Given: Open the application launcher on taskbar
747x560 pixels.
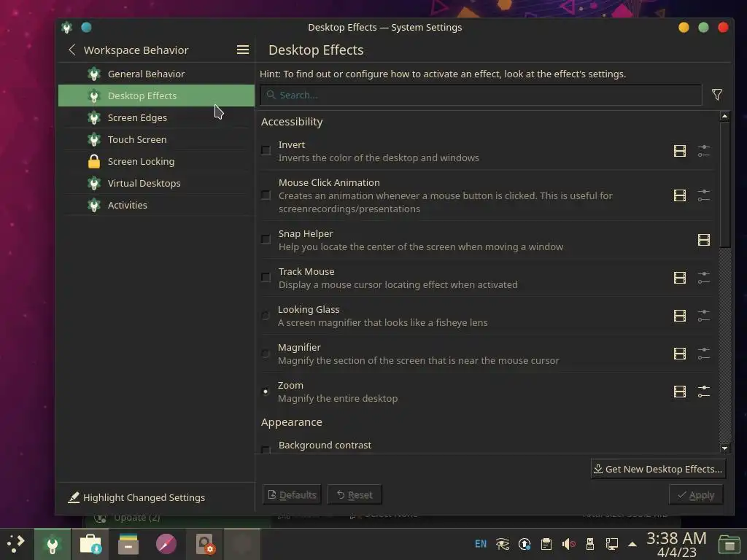Looking at the screenshot, I should pos(16,544).
